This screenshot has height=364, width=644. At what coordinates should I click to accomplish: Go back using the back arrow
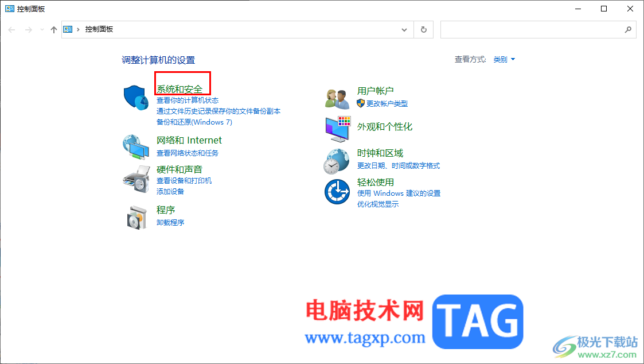coord(11,30)
